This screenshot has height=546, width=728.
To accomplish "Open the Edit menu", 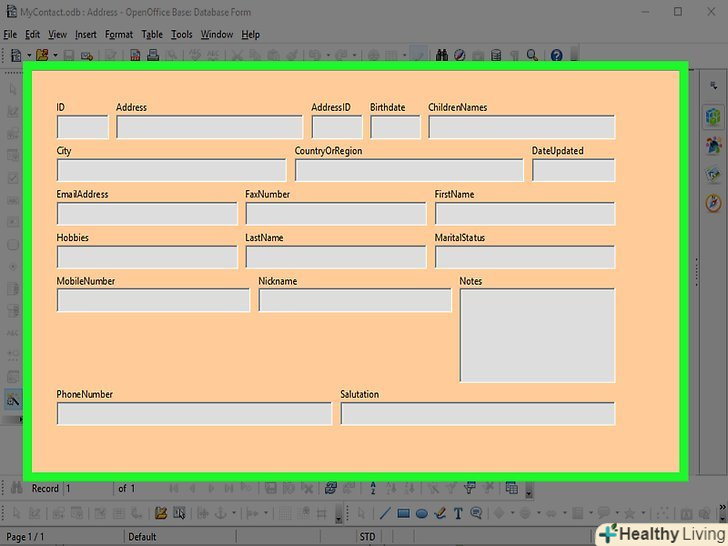I will pyautogui.click(x=32, y=34).
